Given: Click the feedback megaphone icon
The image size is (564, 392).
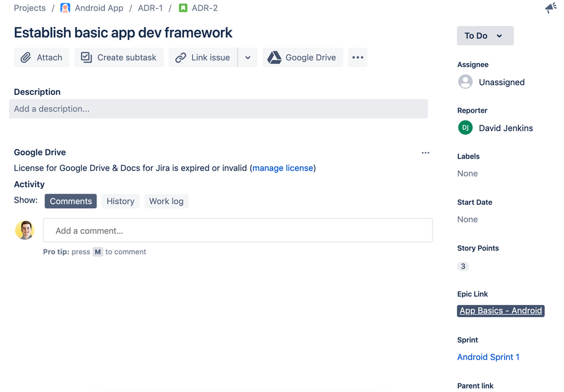Looking at the screenshot, I should pyautogui.click(x=551, y=8).
